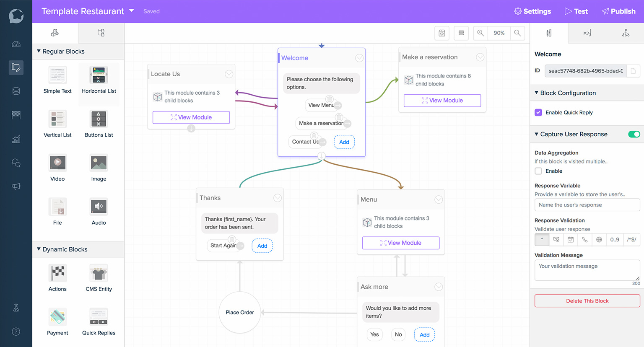Open the help question mark icon
The image size is (644, 347).
(x=16, y=331)
